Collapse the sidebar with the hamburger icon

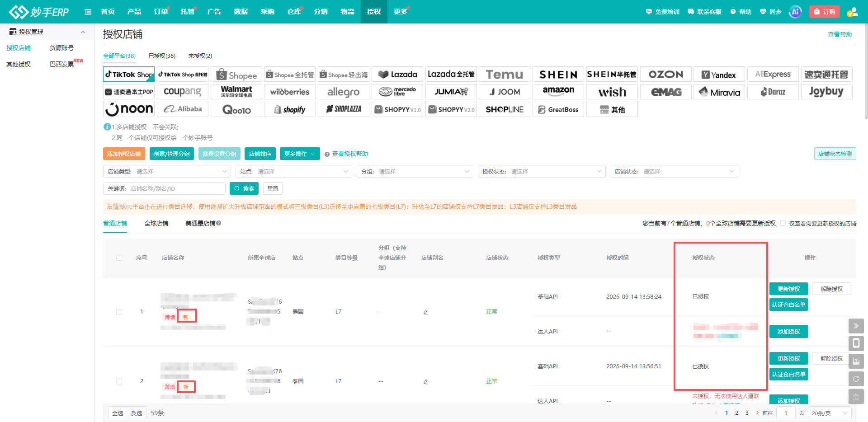point(88,12)
